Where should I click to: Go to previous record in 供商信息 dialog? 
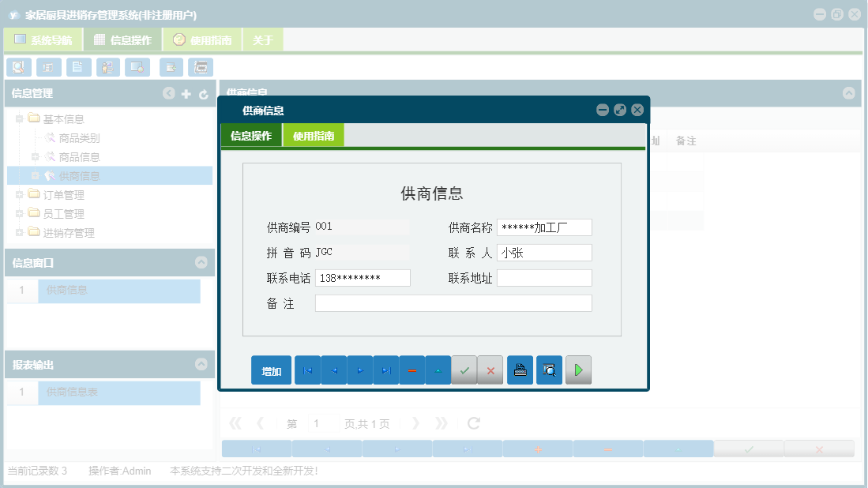pos(334,370)
